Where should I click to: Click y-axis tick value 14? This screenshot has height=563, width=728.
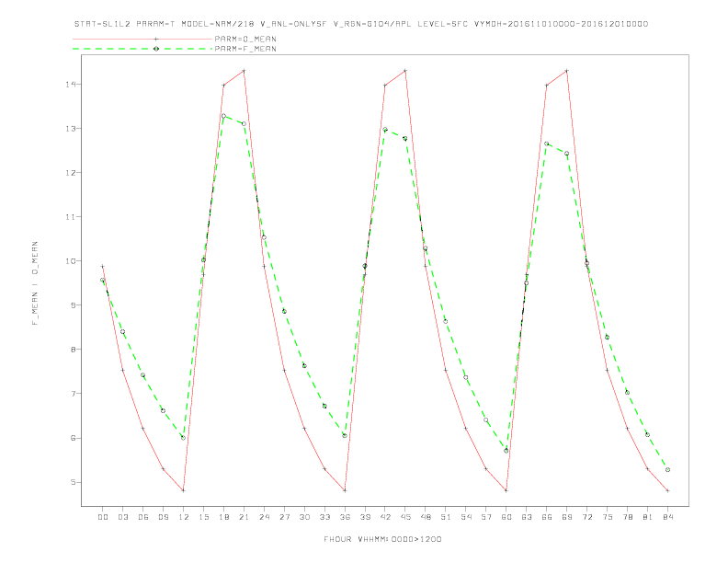71,84
